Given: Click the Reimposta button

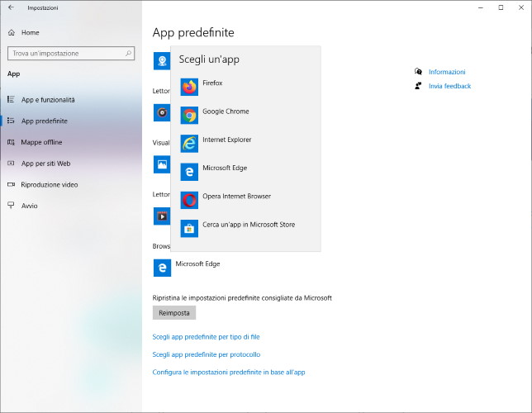Looking at the screenshot, I should tap(174, 313).
